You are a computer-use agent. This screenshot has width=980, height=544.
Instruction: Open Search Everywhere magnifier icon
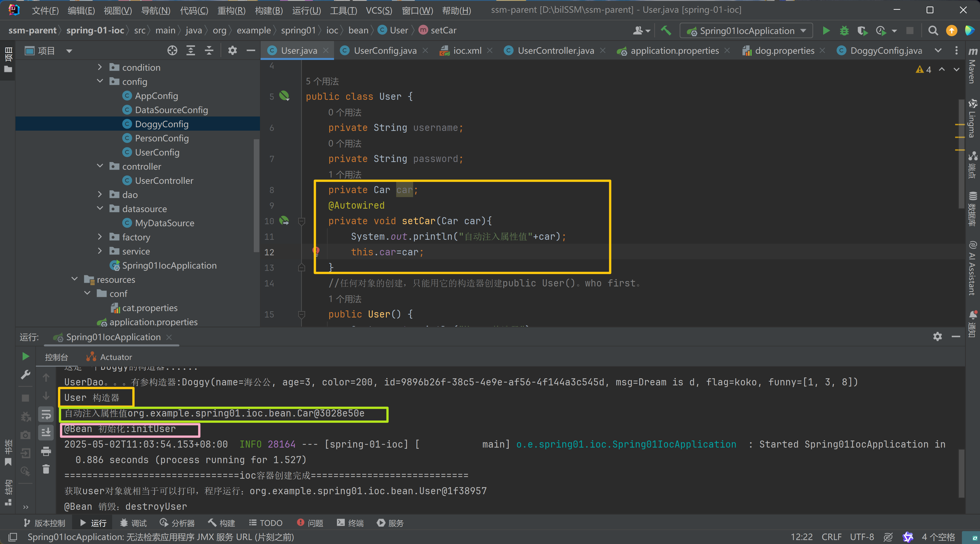tap(933, 31)
